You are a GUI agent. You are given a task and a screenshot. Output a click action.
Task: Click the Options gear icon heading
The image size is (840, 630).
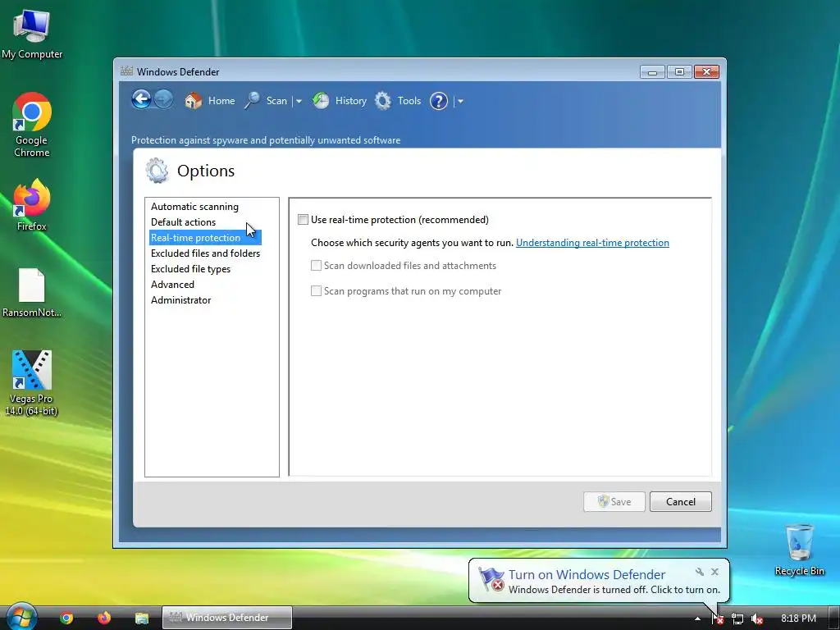[x=157, y=171]
